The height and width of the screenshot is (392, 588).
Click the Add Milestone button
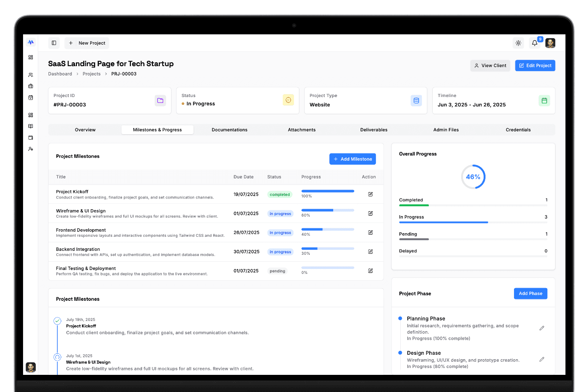(353, 159)
